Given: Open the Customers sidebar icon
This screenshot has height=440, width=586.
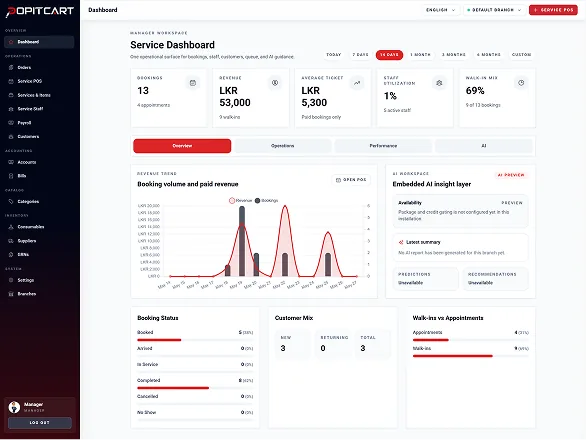Looking at the screenshot, I should coord(11,137).
